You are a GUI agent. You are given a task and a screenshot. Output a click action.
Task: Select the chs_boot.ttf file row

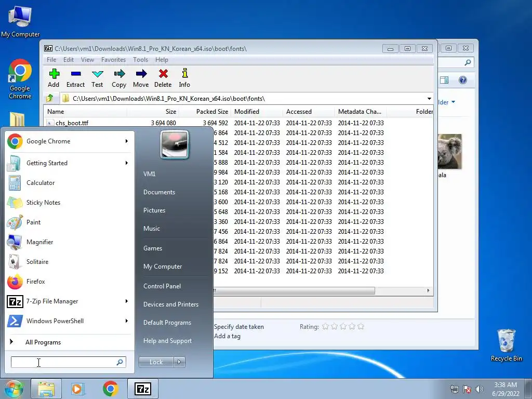point(72,123)
